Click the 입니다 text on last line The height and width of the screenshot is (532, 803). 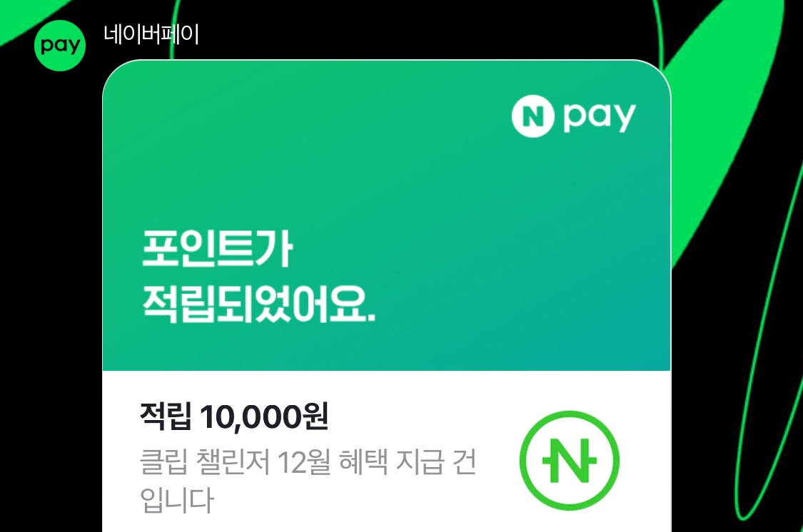pos(176,500)
